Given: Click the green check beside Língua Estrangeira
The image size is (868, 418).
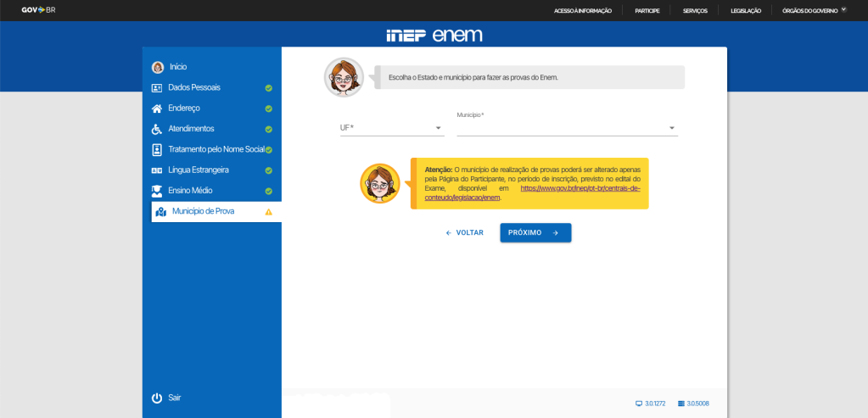Looking at the screenshot, I should [268, 171].
